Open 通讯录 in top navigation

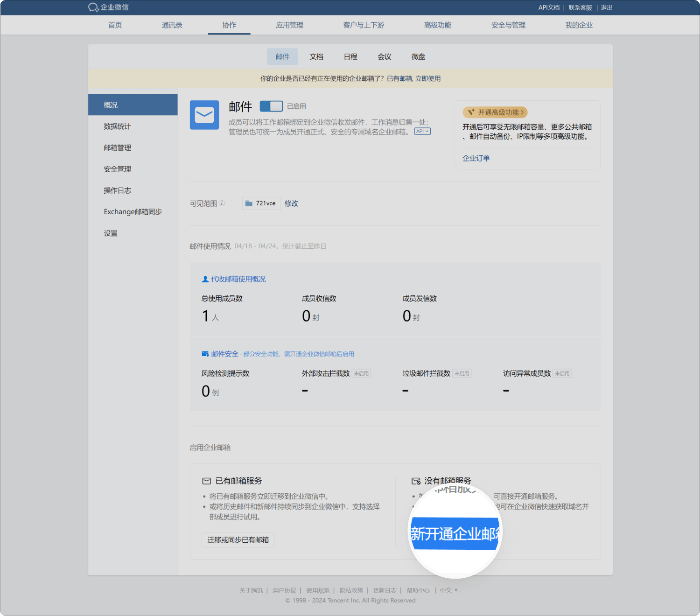pyautogui.click(x=172, y=25)
